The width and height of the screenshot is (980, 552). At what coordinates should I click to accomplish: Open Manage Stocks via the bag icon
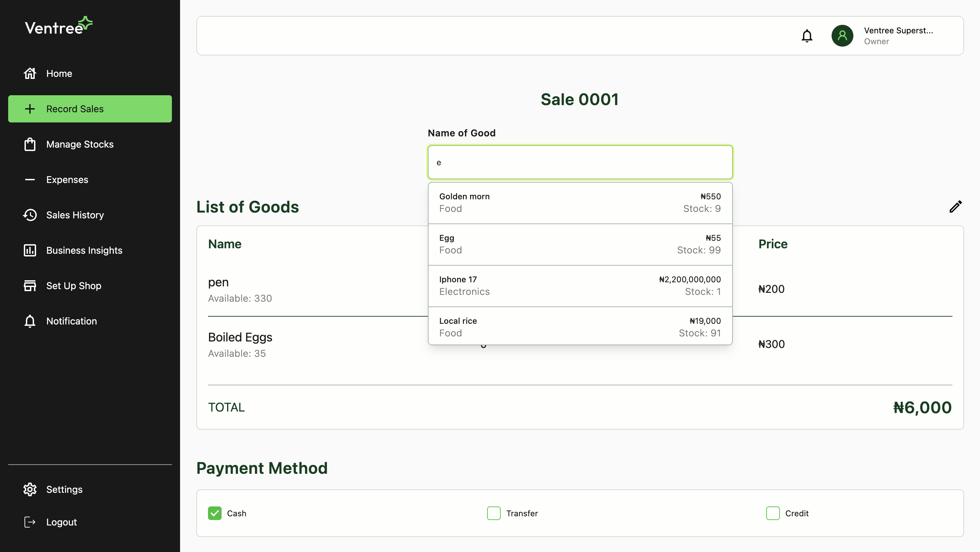click(30, 144)
